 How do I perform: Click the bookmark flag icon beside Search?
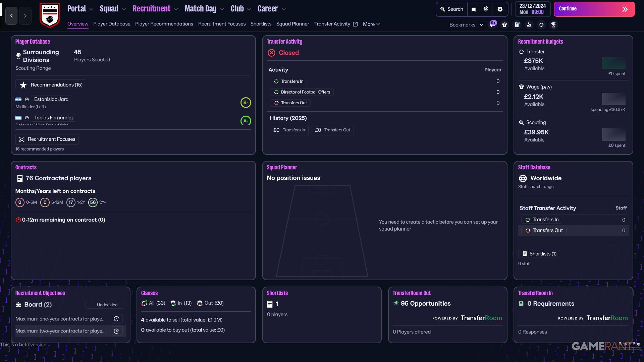[474, 9]
